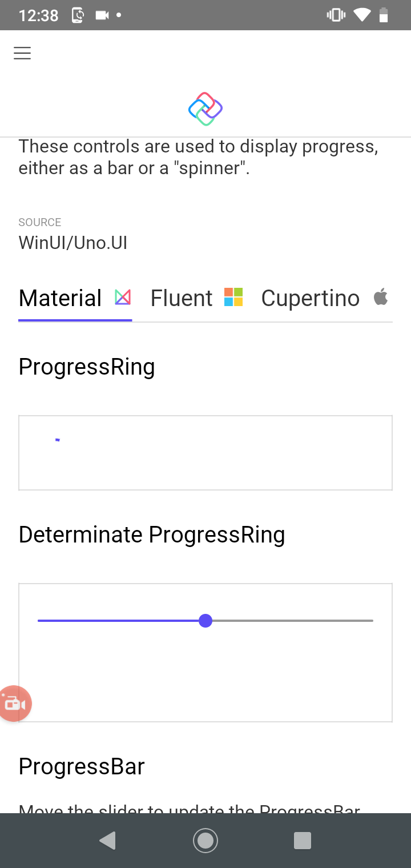The image size is (411, 868).
Task: Click the Determinate ProgressRing slider thumb
Action: tap(205, 621)
